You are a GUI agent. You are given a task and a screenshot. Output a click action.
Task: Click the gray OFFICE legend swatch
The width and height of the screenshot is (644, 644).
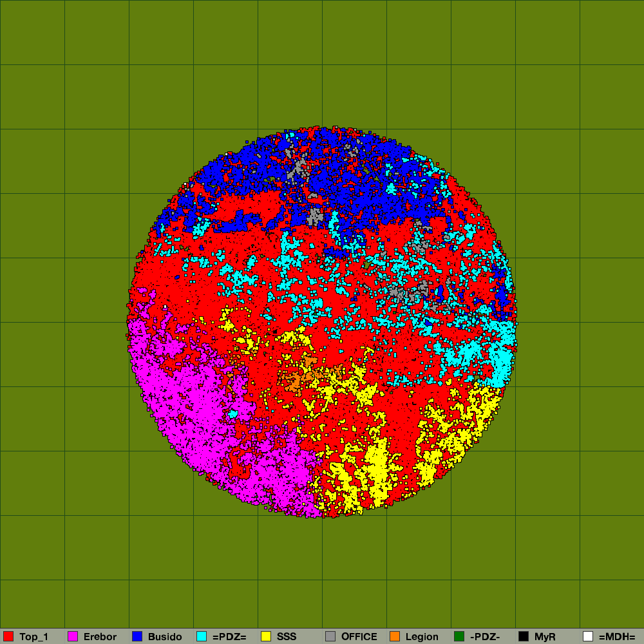point(330,636)
